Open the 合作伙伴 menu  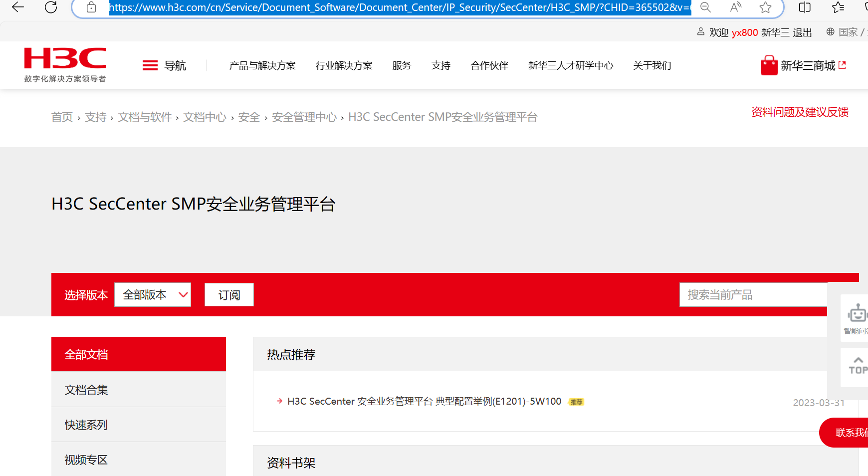[489, 65]
